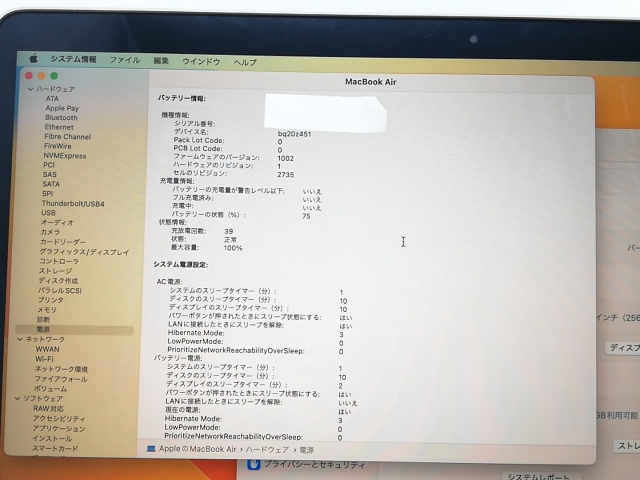Select スマートカード in the sidebar
640x480 pixels.
coord(55,448)
